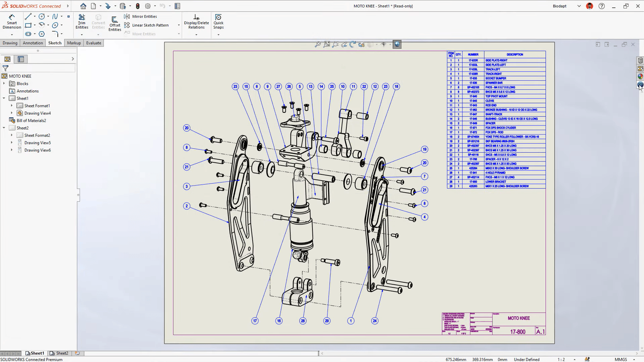Select Bill of Materials2 tree item
This screenshot has width=644, height=362.
pos(28,121)
